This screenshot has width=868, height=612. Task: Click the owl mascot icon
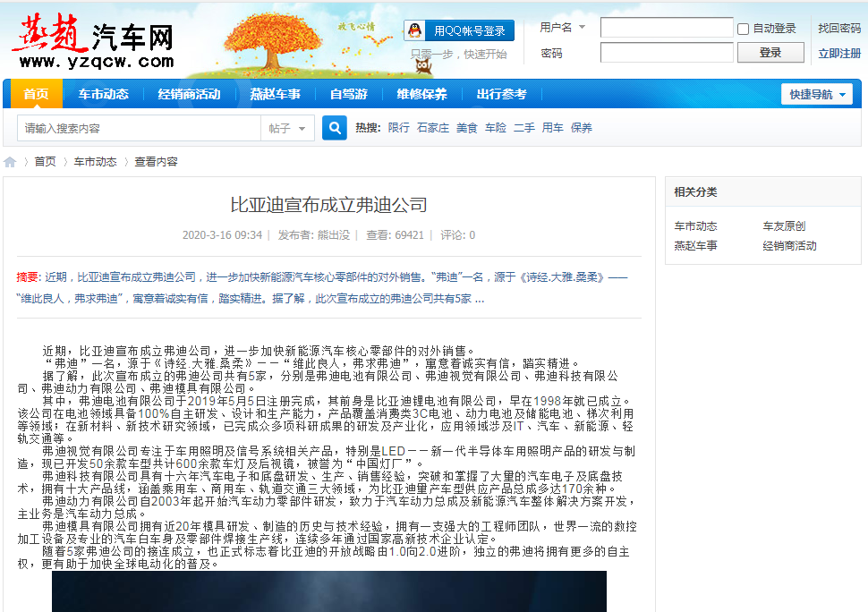pos(423,66)
